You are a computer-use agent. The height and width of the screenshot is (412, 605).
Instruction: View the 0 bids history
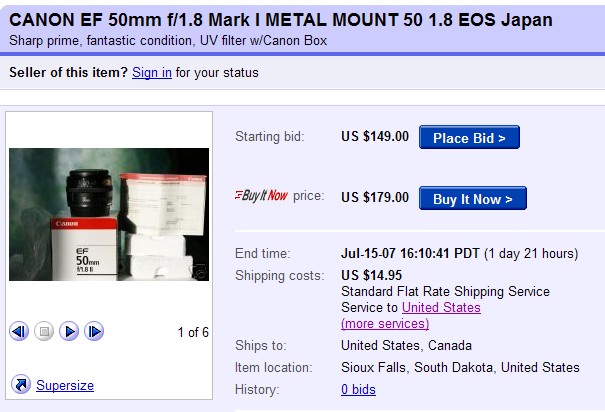(358, 389)
